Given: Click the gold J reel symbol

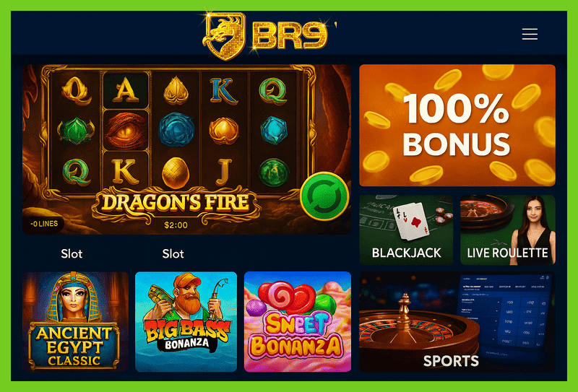Looking at the screenshot, I should click(224, 172).
